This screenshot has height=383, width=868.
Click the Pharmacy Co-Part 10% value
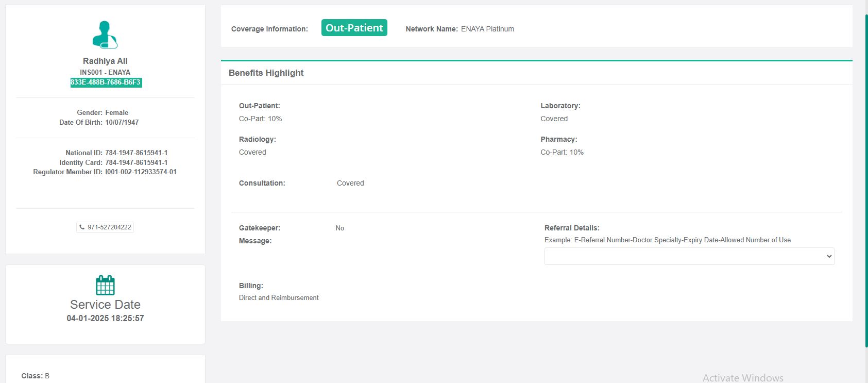click(x=562, y=153)
